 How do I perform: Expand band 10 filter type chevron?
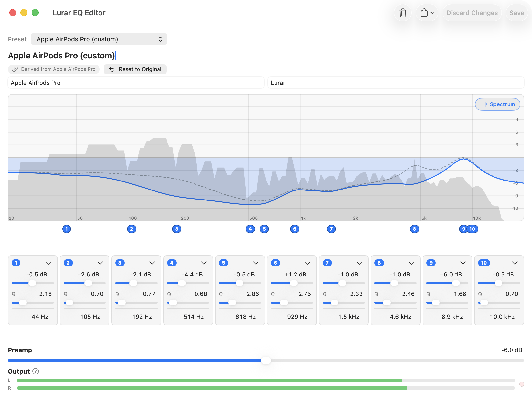(515, 263)
